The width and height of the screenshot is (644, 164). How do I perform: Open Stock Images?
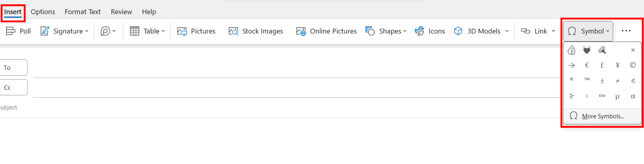tap(256, 31)
